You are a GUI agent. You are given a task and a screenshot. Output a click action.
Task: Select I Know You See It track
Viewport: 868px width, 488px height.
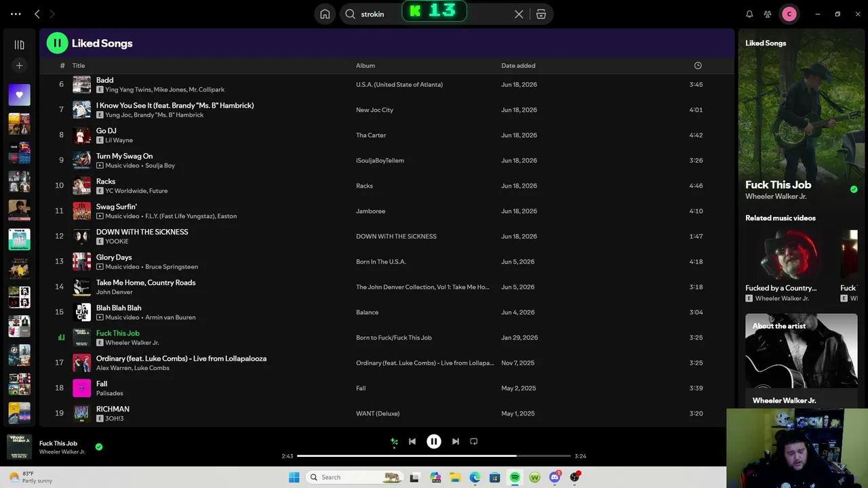click(x=175, y=106)
